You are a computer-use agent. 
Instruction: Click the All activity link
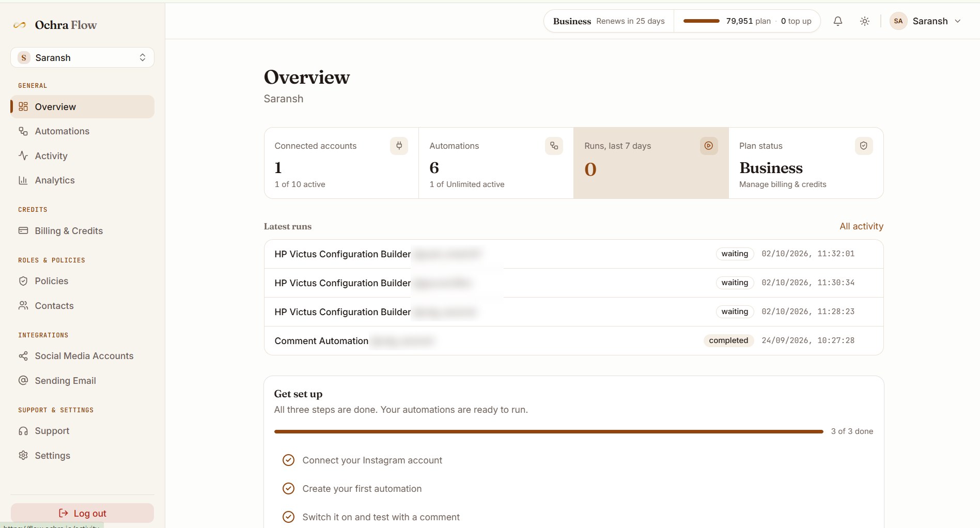[x=861, y=226]
